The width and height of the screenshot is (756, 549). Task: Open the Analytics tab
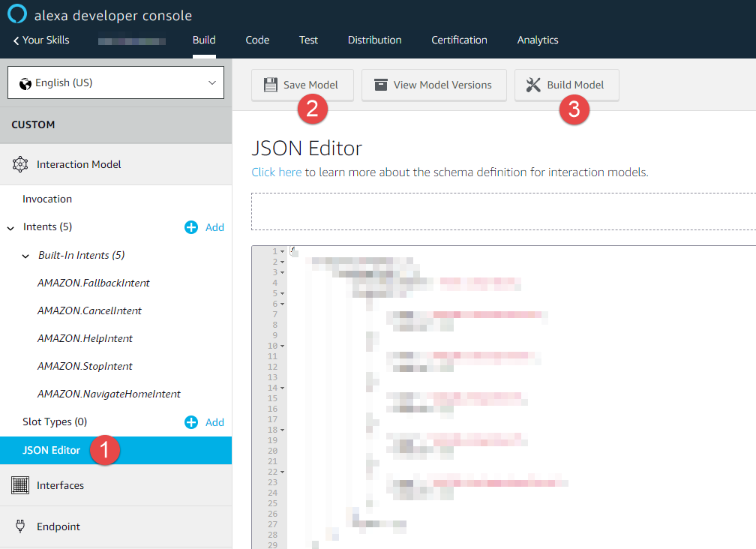click(538, 40)
